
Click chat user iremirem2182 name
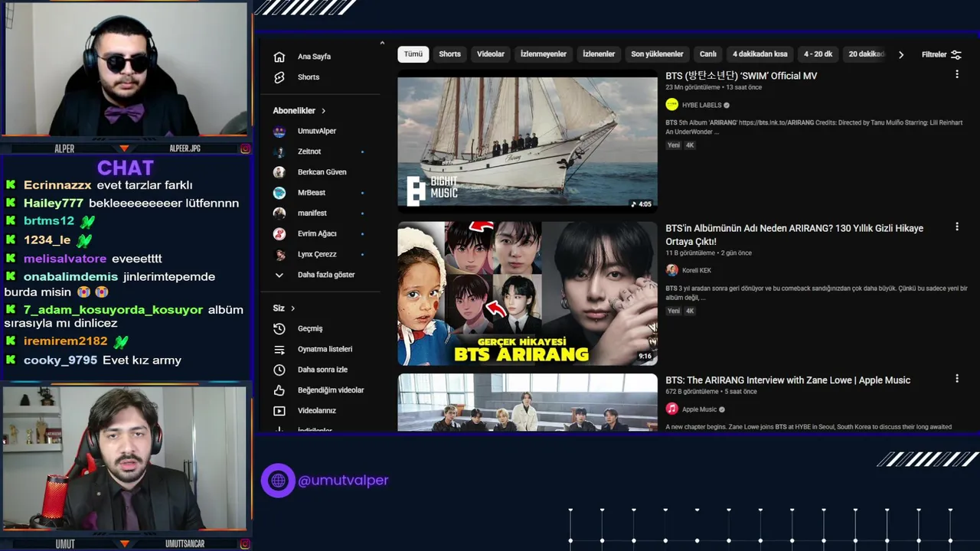[66, 341]
